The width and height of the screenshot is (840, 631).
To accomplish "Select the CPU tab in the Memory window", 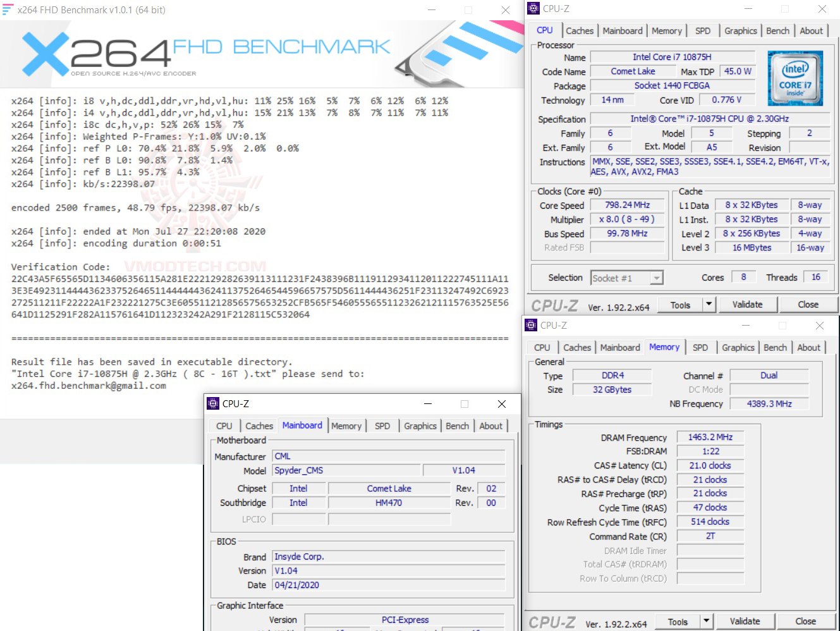I will pyautogui.click(x=542, y=348).
